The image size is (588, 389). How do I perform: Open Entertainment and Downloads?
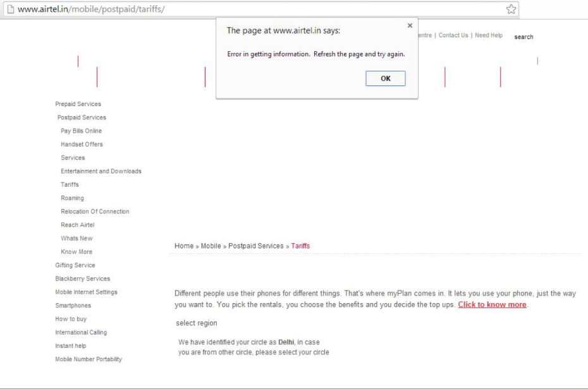point(101,171)
